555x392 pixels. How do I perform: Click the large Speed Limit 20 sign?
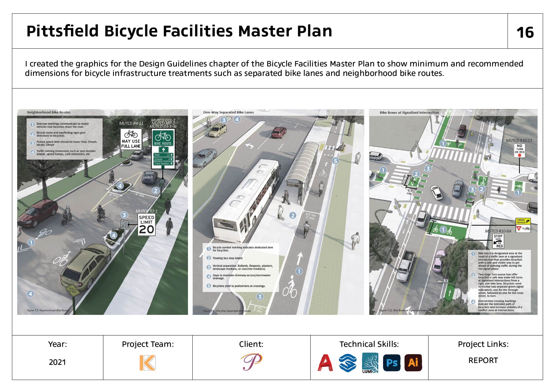pos(147,225)
